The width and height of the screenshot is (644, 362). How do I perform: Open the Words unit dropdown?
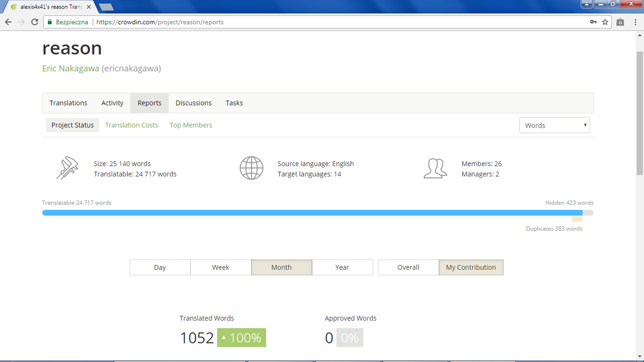(x=554, y=125)
